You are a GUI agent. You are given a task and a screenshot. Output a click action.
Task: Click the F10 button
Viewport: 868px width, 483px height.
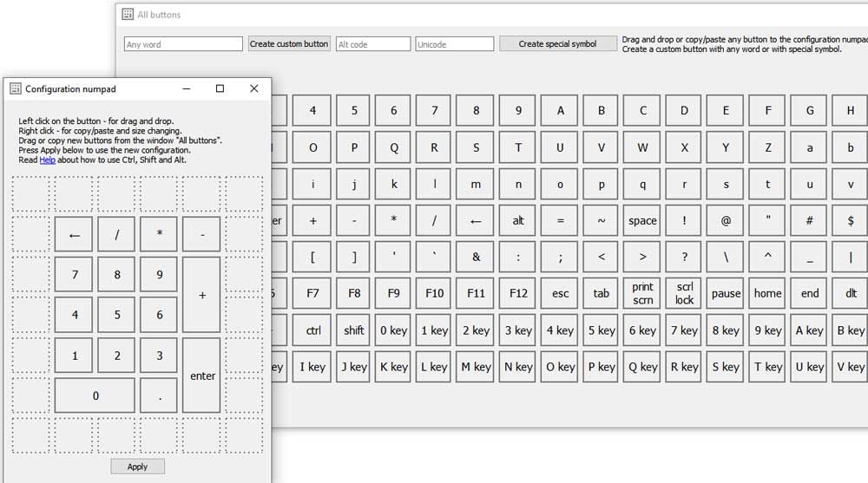coord(434,293)
